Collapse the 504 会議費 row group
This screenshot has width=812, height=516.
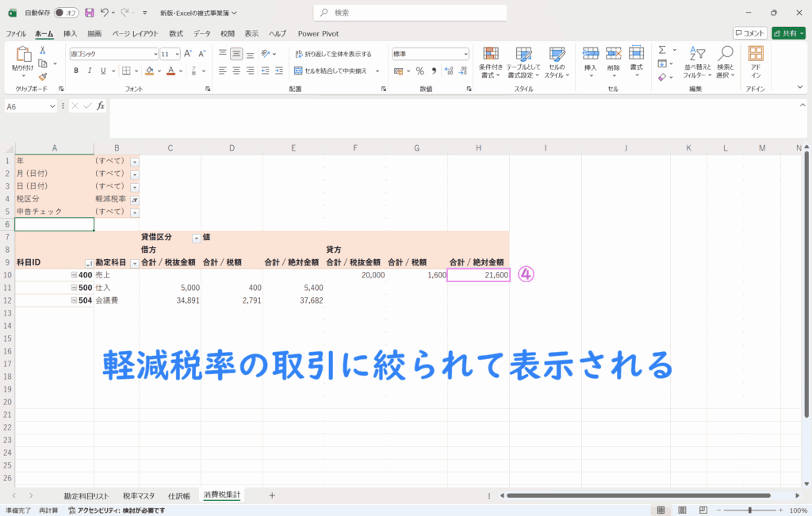pos(74,300)
